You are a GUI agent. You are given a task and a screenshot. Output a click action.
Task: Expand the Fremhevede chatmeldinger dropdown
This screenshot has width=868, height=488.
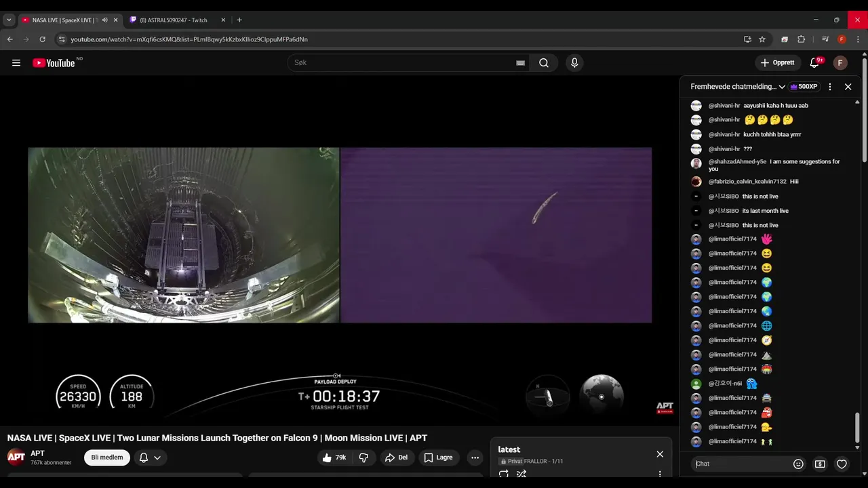[782, 87]
